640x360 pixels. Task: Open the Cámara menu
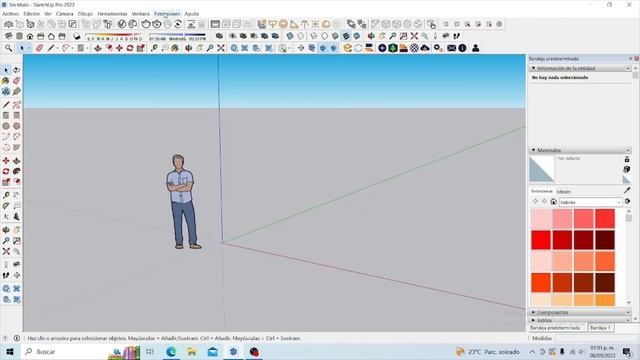(x=64, y=14)
